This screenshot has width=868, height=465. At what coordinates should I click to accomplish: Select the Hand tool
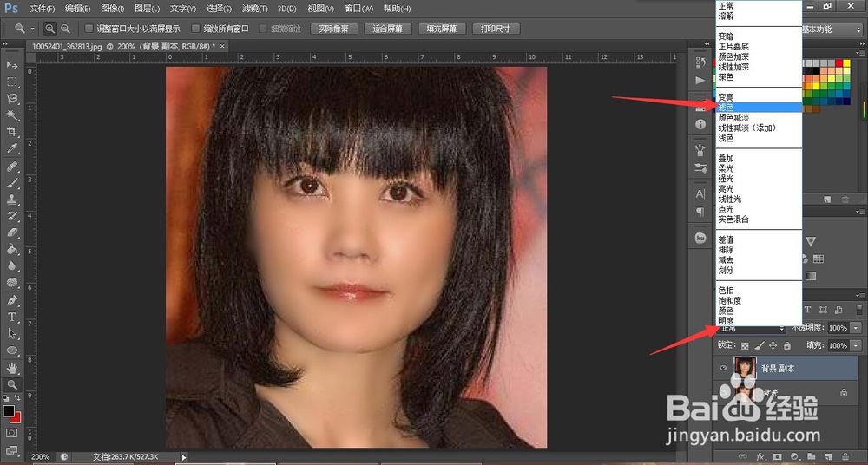[12, 368]
